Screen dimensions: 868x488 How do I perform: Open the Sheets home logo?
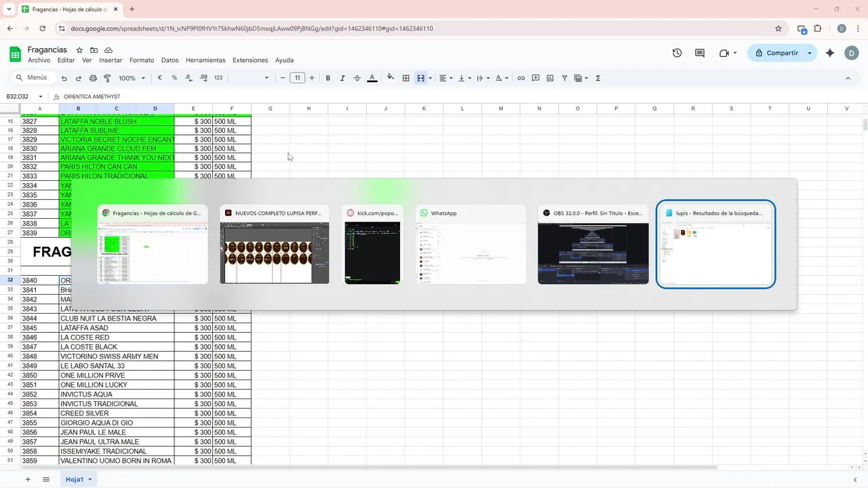click(15, 54)
